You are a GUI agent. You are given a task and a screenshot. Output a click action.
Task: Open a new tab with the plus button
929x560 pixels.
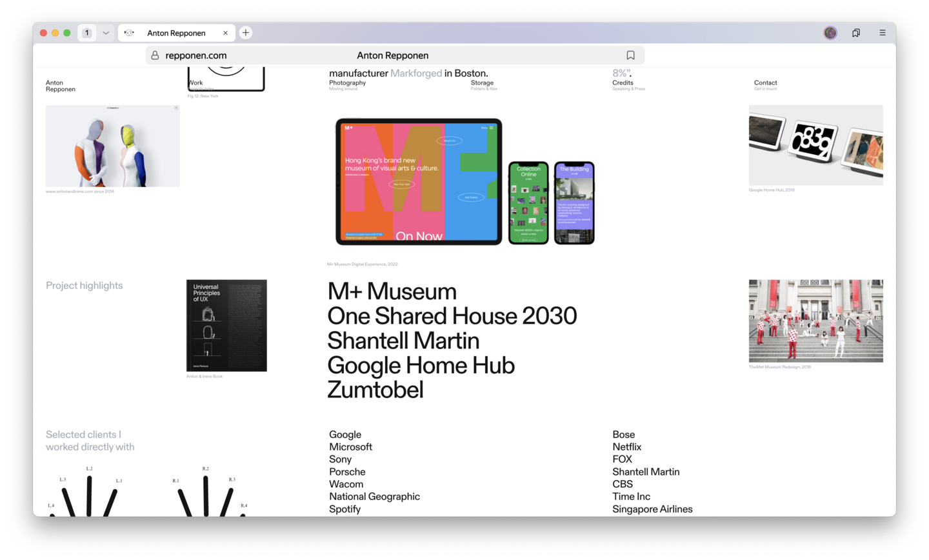click(x=246, y=33)
